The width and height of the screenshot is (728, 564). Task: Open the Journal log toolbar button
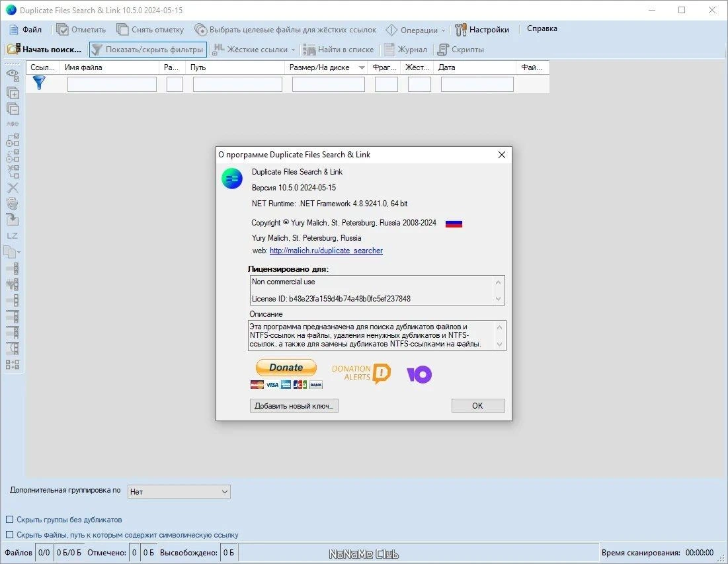point(406,49)
